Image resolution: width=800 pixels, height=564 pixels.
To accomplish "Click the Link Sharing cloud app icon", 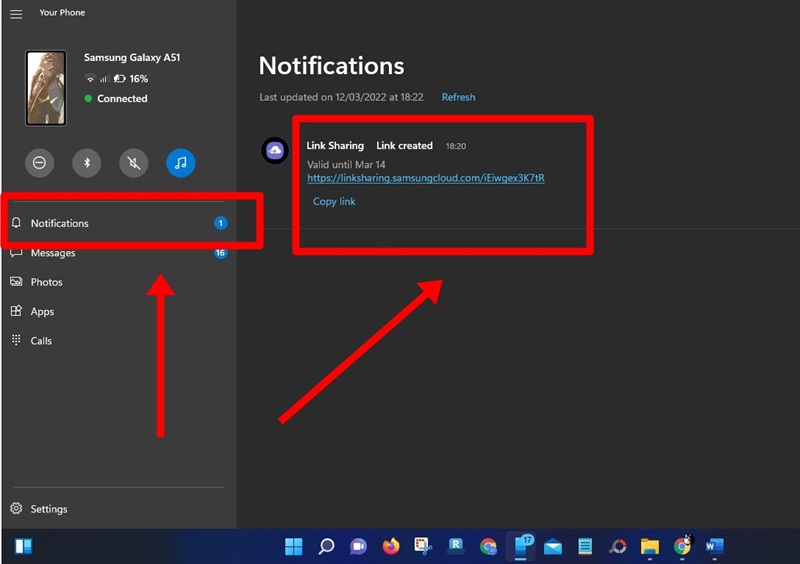I will (x=275, y=150).
